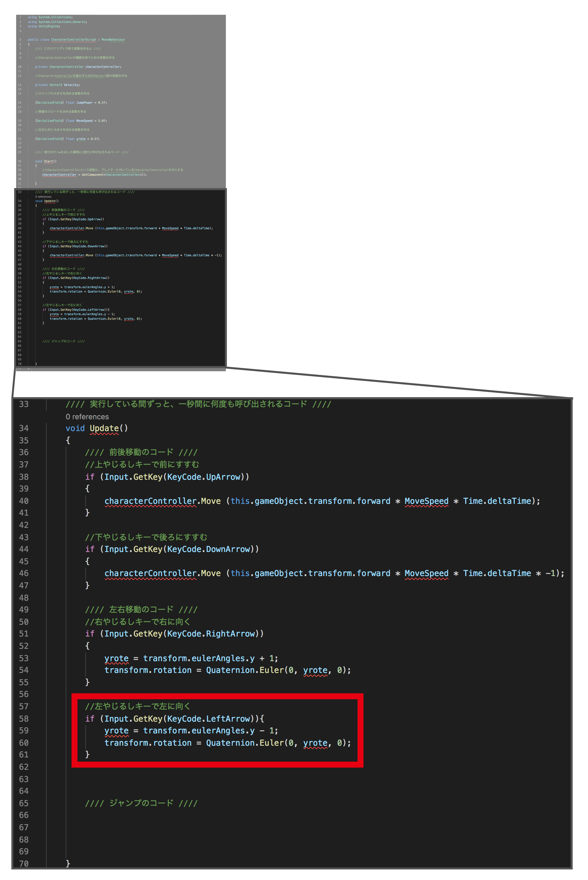Viewport: 588px width, 880px height.
Task: Click JumpPower variable in the small code view
Action: coord(84,102)
